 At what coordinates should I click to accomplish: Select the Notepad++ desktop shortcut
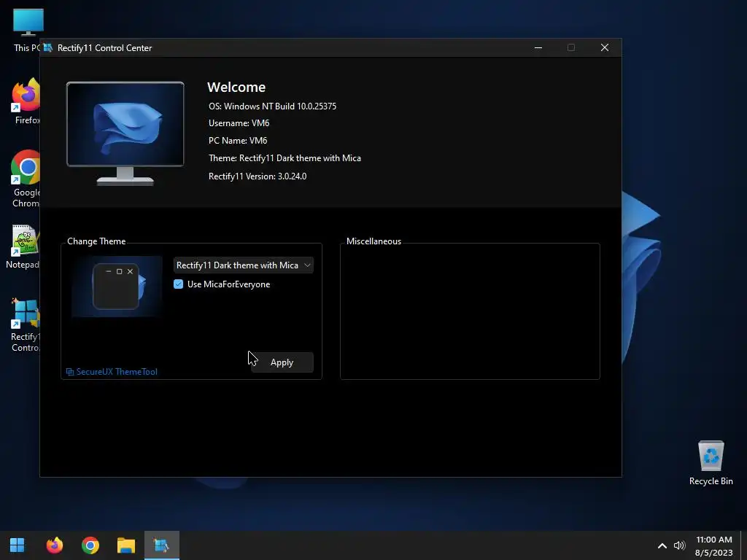[23, 246]
